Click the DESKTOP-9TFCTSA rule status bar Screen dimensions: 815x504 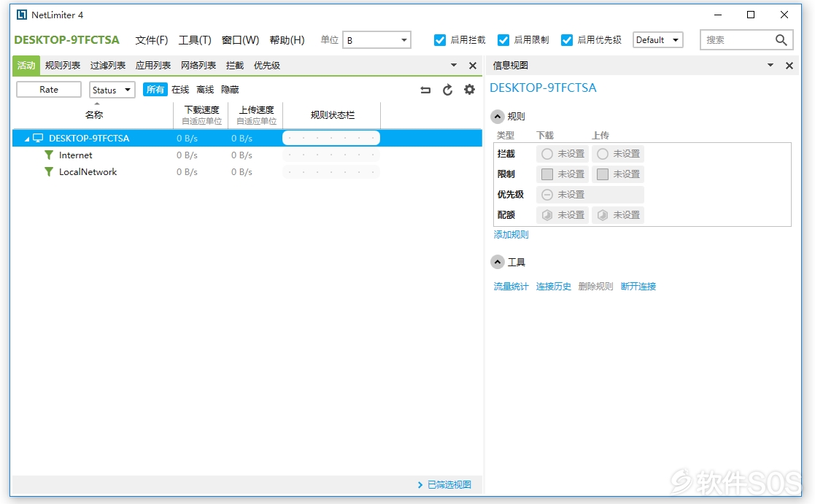[331, 138]
